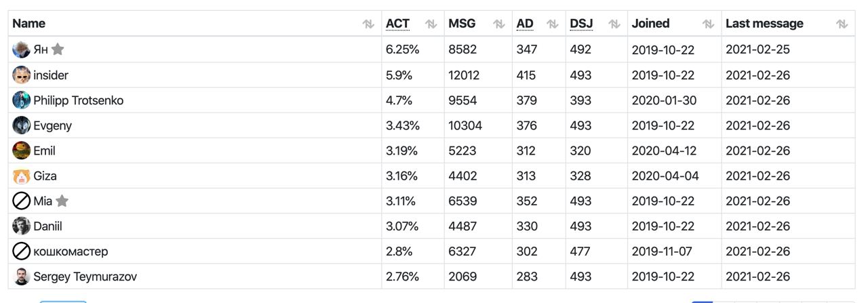Open Philipp Trotsenko's profile name
868x303 pixels.
click(x=79, y=100)
